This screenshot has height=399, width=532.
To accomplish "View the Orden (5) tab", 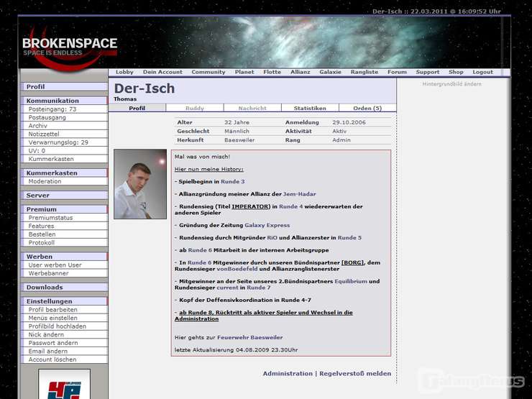I will click(x=367, y=109).
